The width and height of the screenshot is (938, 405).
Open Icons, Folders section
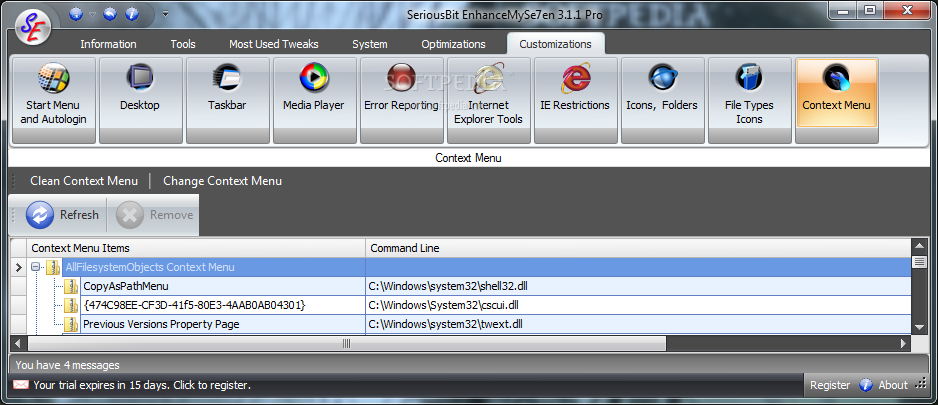click(x=662, y=101)
